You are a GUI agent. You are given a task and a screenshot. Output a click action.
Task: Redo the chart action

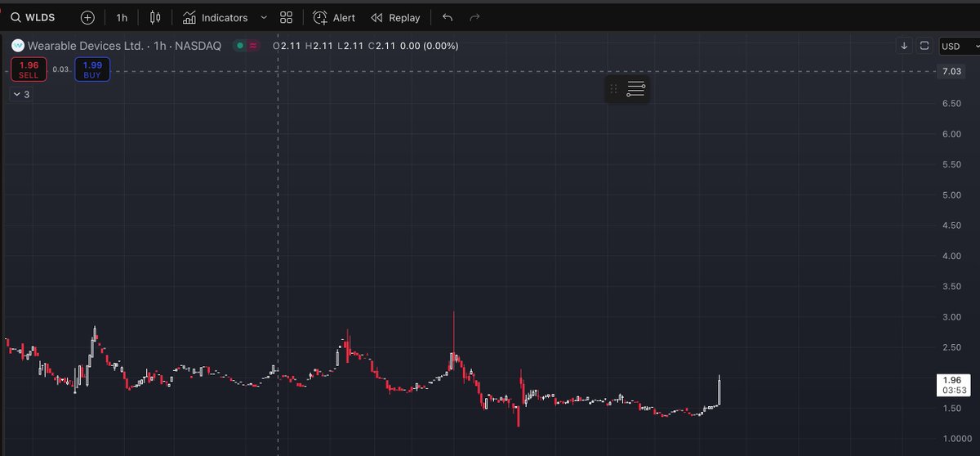click(474, 17)
